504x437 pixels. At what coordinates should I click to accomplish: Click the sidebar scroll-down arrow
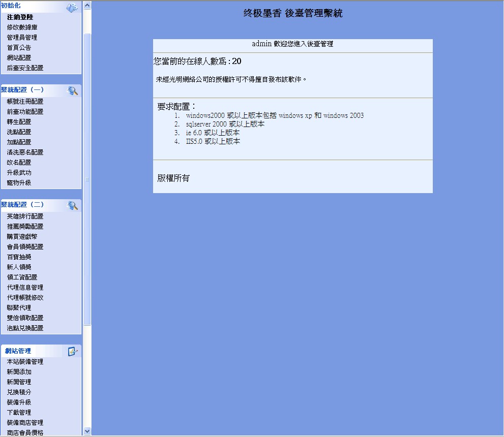87,431
